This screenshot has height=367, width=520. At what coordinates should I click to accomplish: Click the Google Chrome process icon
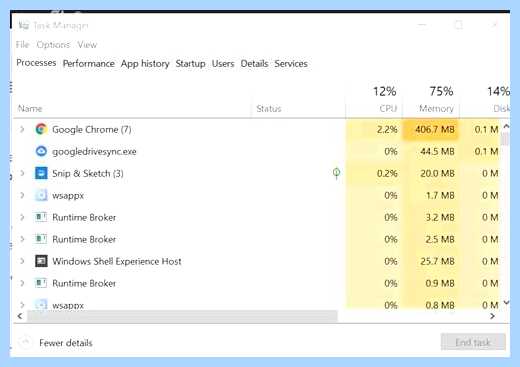(x=41, y=129)
